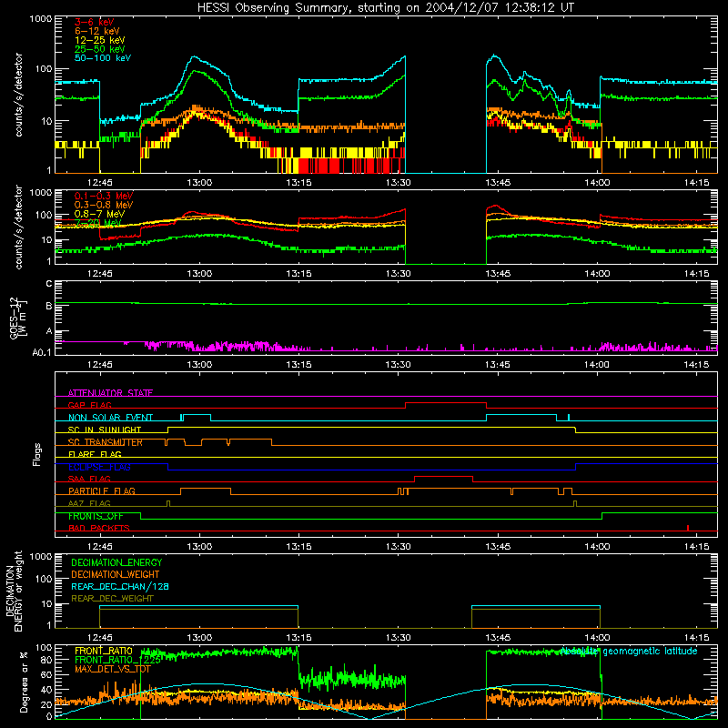Screen dimensions: 728x728
Task: Click the Degrees or % axis label
Action: (24, 682)
